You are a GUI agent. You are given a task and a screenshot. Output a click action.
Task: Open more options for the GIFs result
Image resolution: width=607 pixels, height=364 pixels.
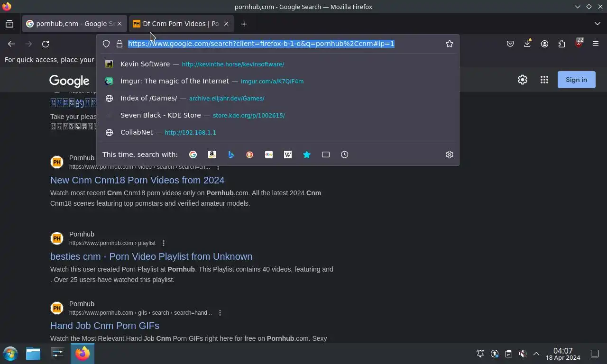[220, 313]
